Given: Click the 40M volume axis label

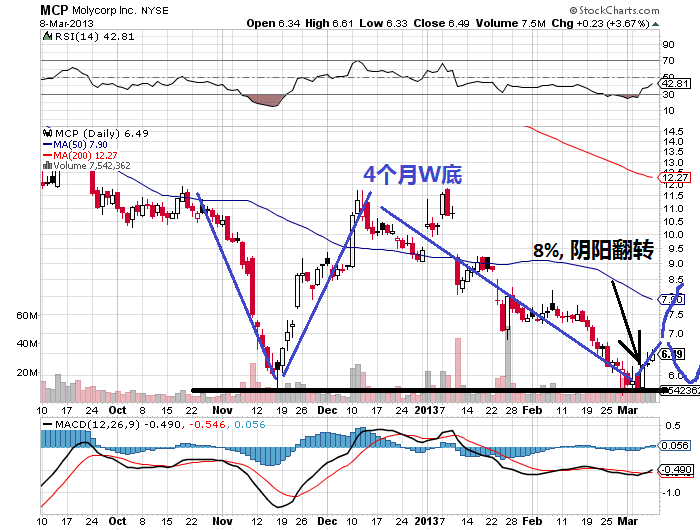Looking at the screenshot, I should (27, 343).
